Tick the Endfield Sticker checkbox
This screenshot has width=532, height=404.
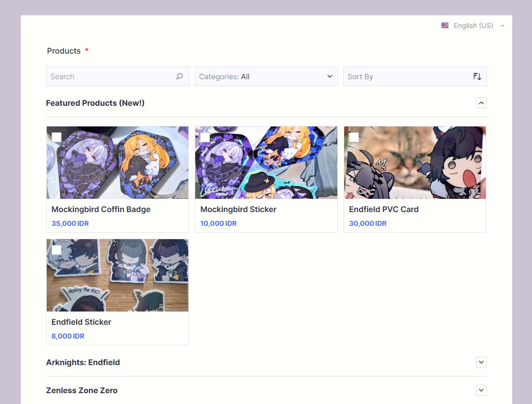pyautogui.click(x=57, y=250)
